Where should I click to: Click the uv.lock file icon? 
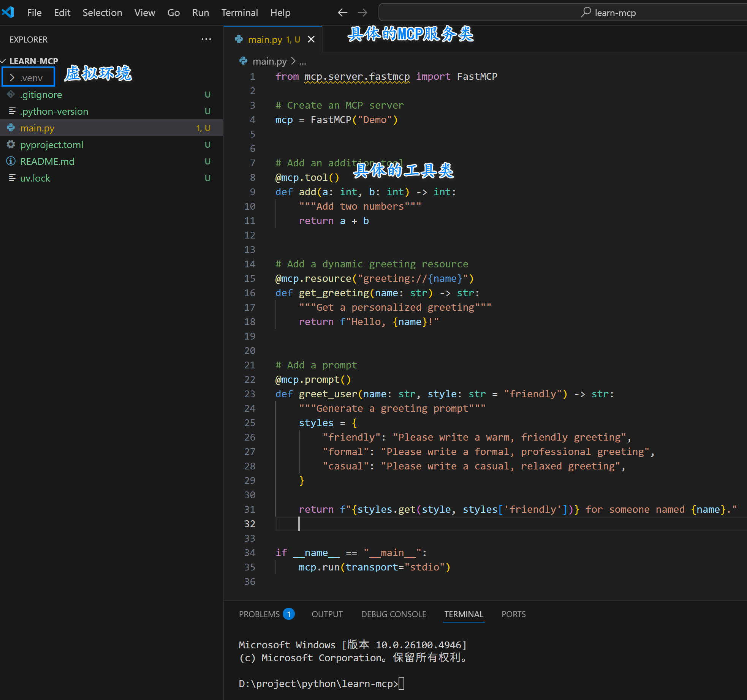point(12,178)
